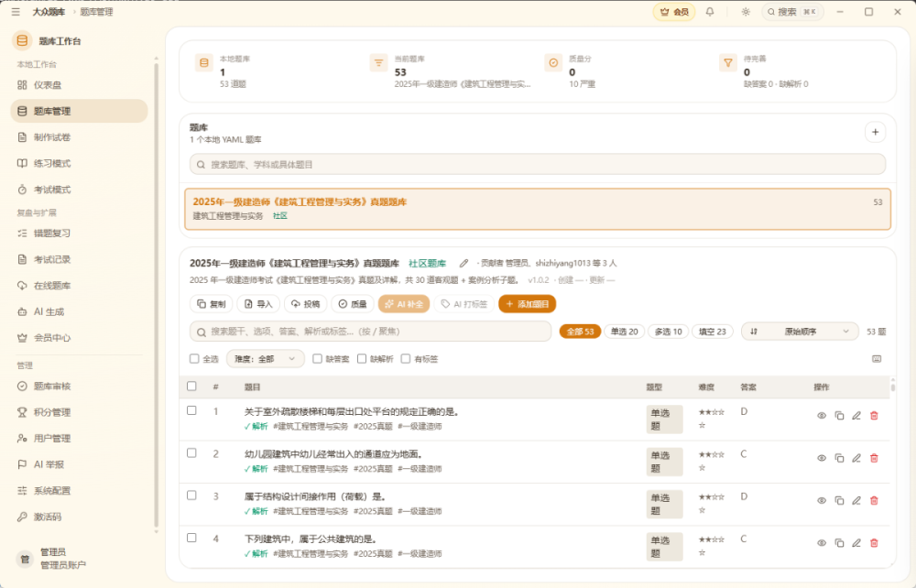The width and height of the screenshot is (916, 588).
Task: Click the hamburger menu icon in title bar
Action: click(x=16, y=12)
